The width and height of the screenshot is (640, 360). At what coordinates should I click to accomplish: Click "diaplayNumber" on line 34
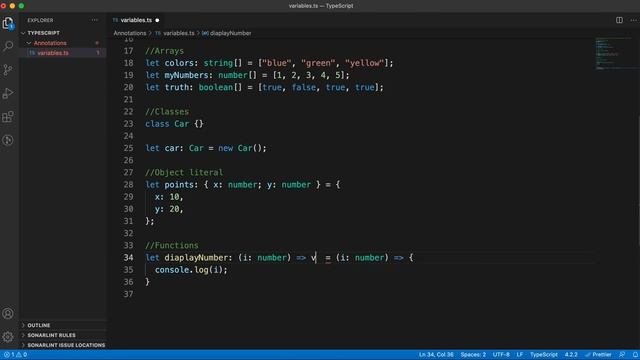pos(196,258)
